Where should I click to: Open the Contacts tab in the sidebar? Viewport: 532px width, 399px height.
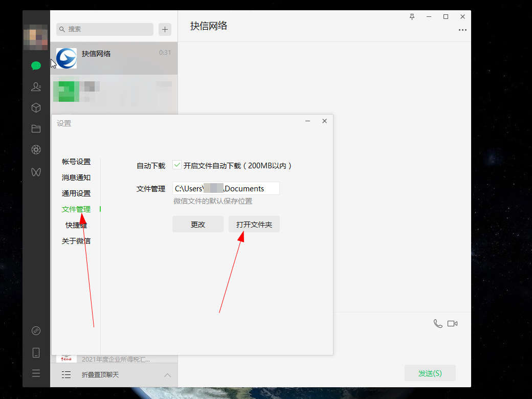click(x=36, y=87)
